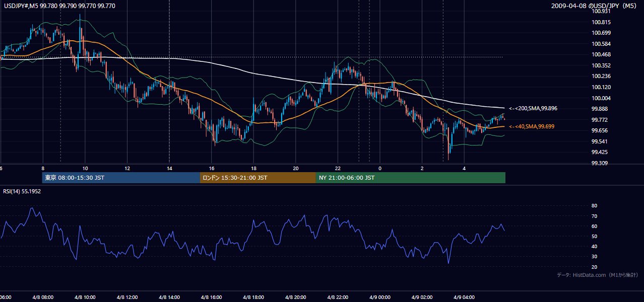Click hour label 18 under the price chart
This screenshot has height=302, width=644.
pyautogui.click(x=254, y=168)
